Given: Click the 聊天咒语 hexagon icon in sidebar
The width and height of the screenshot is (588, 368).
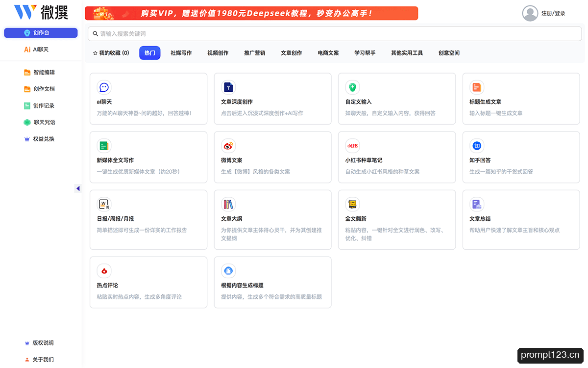Looking at the screenshot, I should coord(27,123).
